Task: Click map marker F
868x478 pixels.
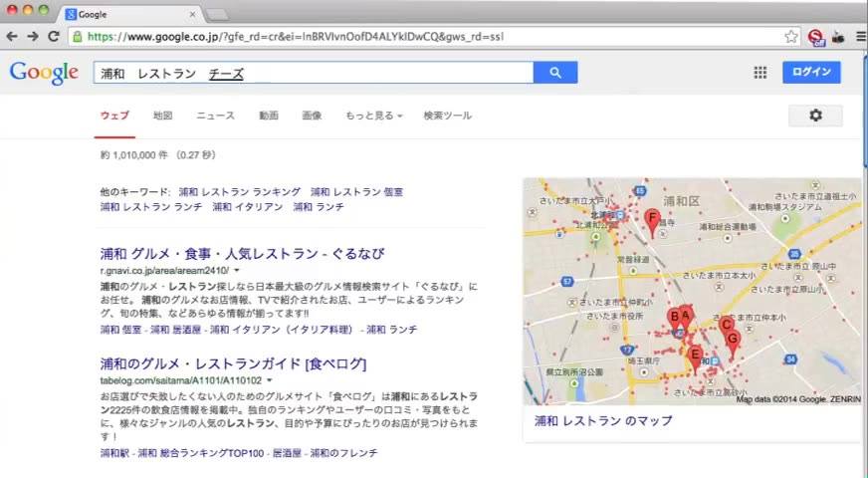Action: (x=652, y=223)
